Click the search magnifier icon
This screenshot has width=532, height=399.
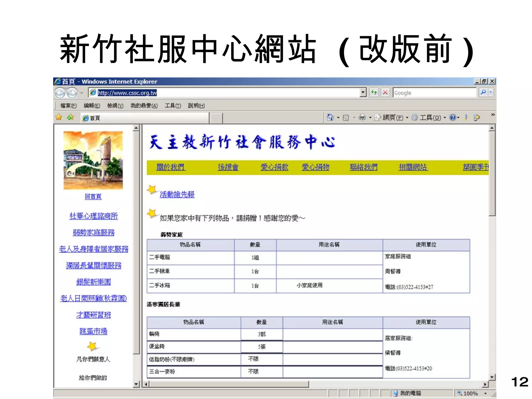coord(483,92)
